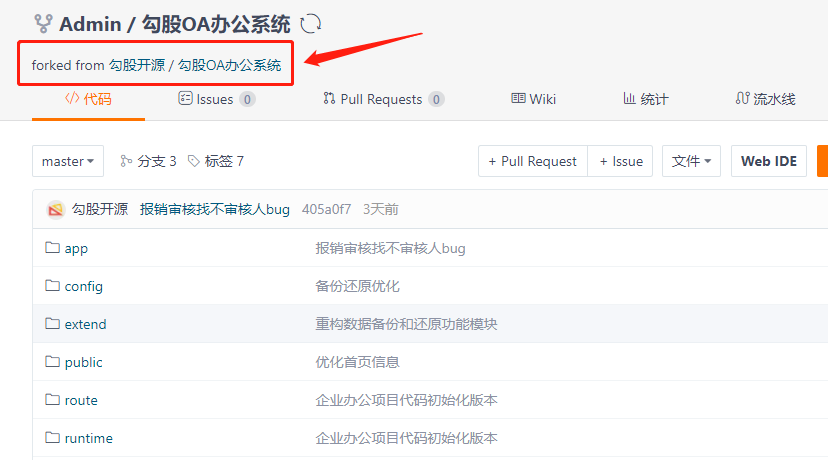828x460 pixels.
Task: View the 分支 3 branches list
Action: [148, 161]
